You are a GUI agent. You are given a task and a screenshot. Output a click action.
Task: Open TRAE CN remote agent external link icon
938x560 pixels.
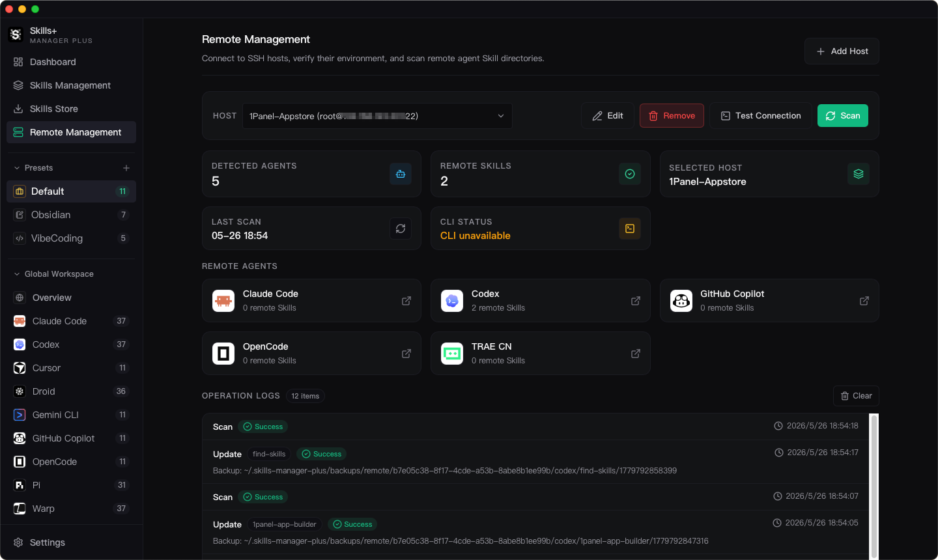636,354
